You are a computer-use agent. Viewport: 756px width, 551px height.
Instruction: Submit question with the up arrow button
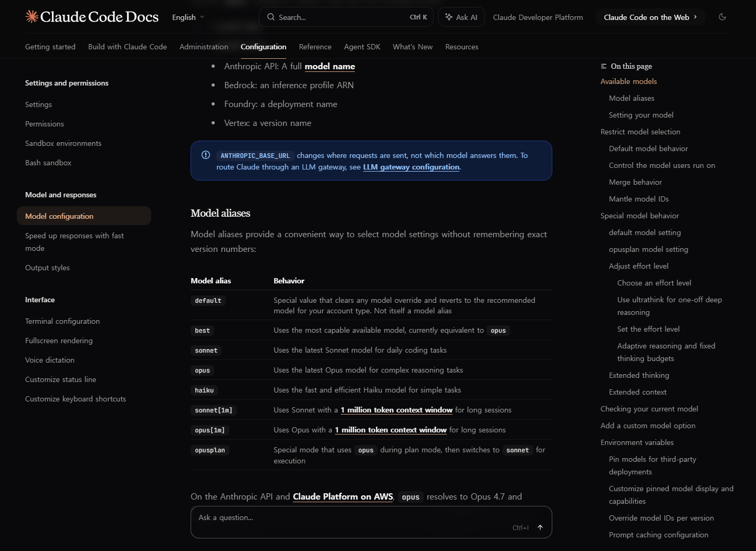[x=540, y=527]
